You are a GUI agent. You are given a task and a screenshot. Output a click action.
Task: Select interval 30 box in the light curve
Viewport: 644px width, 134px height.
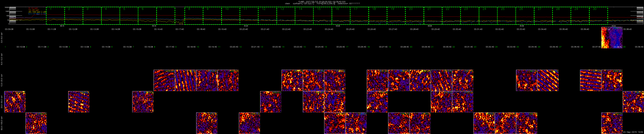tap(598, 16)
